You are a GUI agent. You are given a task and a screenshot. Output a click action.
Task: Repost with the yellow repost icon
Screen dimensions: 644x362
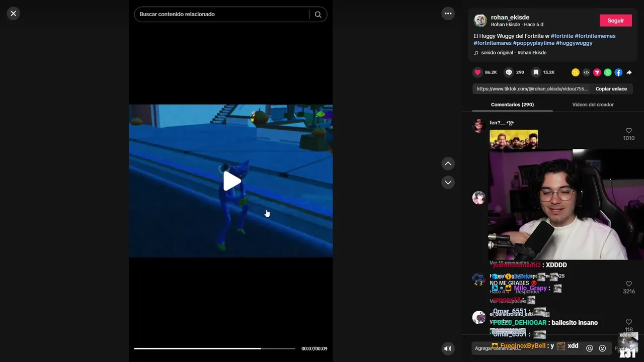[576, 72]
